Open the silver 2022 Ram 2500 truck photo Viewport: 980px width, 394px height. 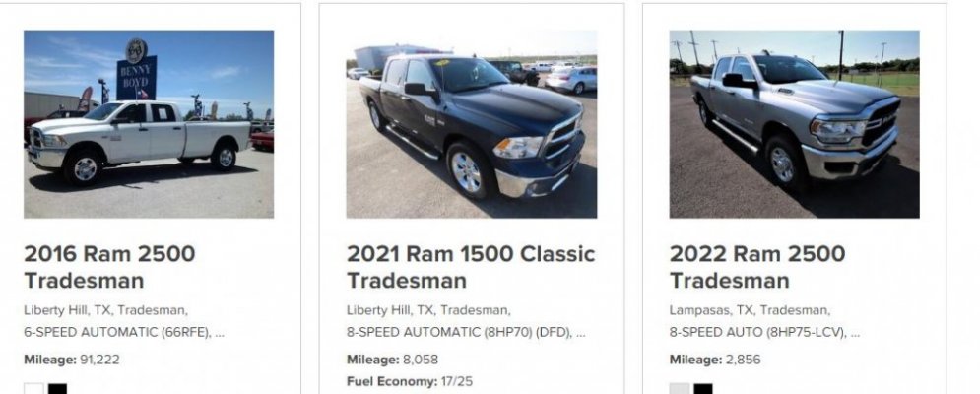795,124
